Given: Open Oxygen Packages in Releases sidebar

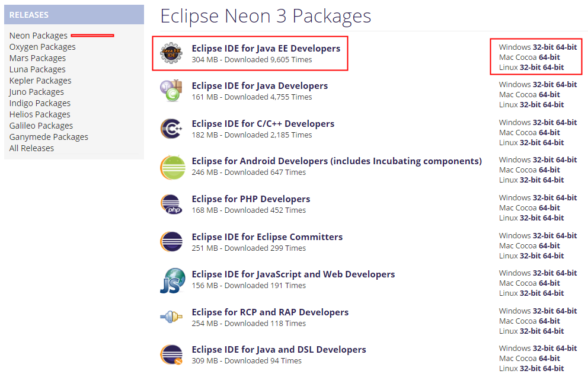Looking at the screenshot, I should [42, 47].
